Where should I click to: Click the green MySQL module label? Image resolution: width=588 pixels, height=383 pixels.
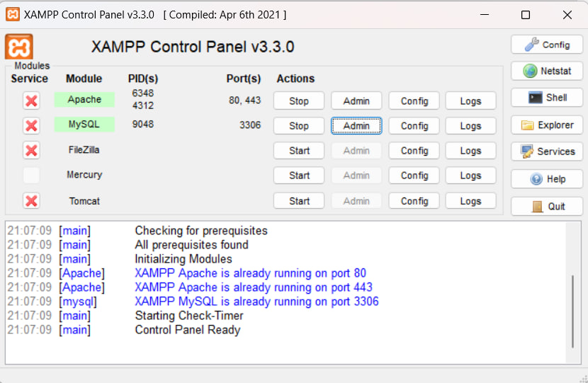coord(84,124)
